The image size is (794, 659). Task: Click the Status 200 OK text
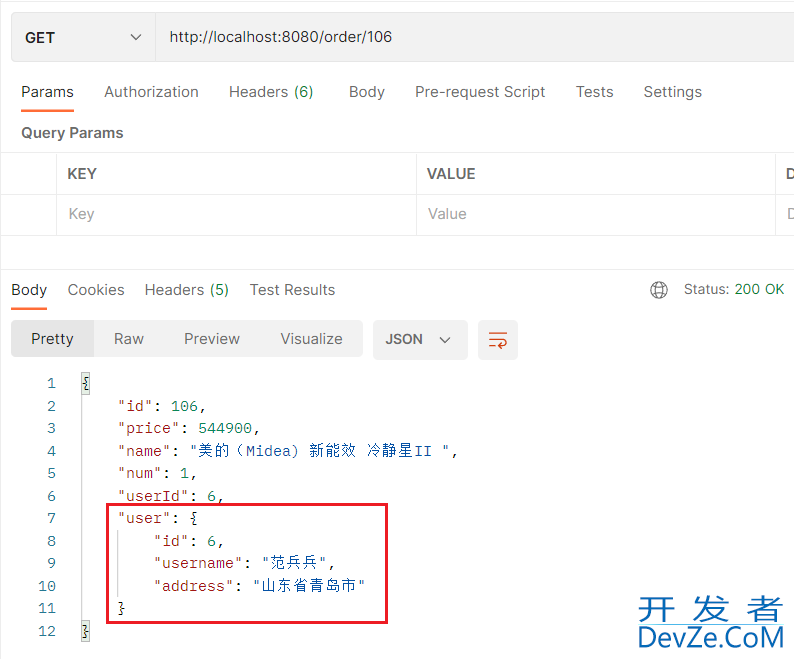click(x=734, y=289)
